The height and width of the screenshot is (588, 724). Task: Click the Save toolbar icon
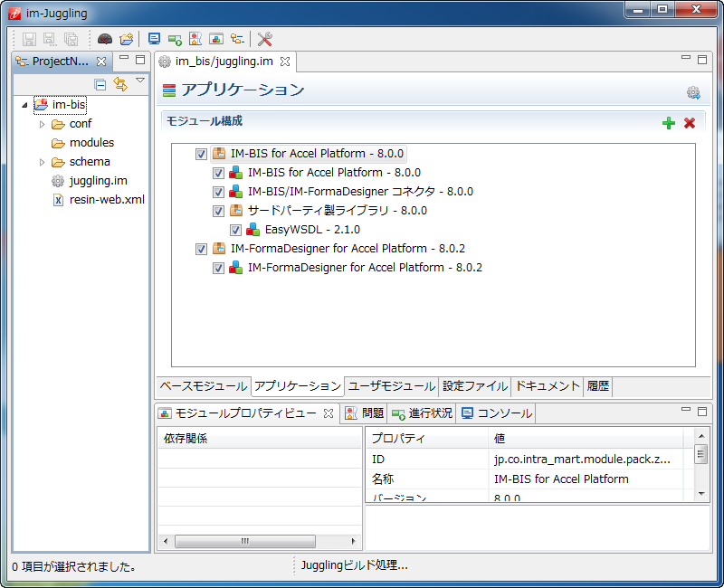pos(29,39)
